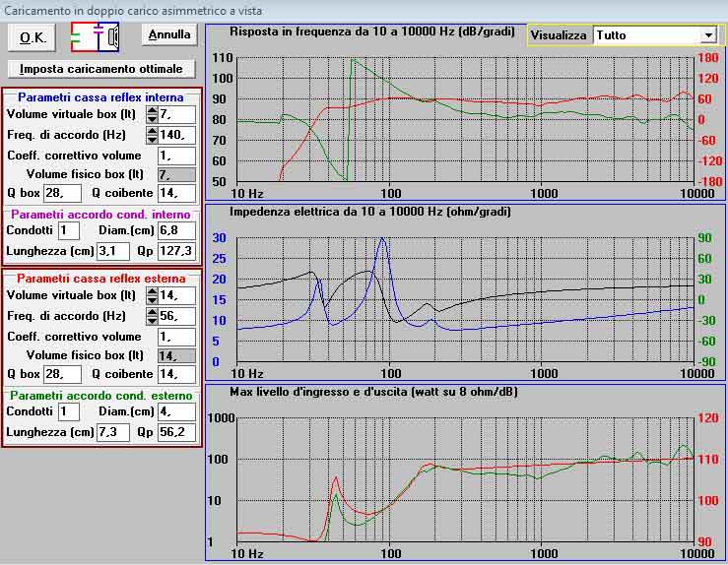
Task: Click esterna Q box field (28)
Action: (62, 374)
